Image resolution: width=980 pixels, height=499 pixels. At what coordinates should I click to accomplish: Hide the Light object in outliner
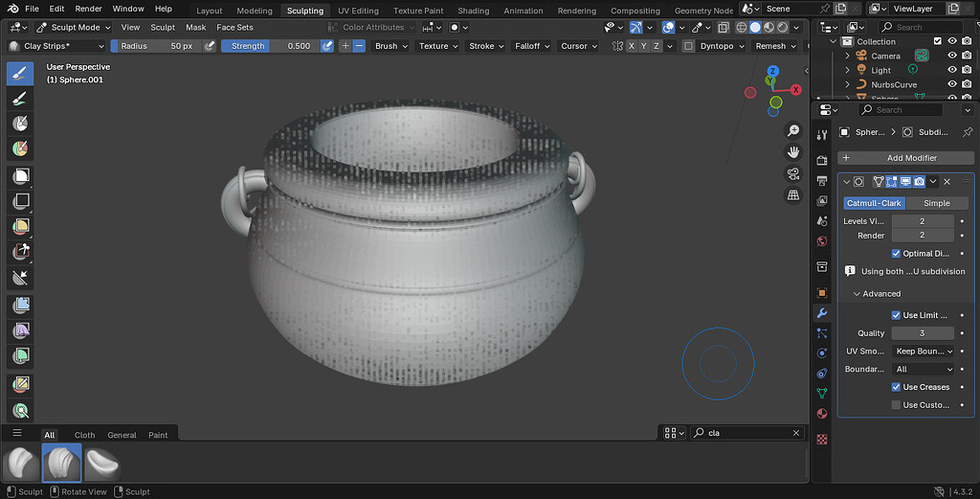tap(952, 70)
